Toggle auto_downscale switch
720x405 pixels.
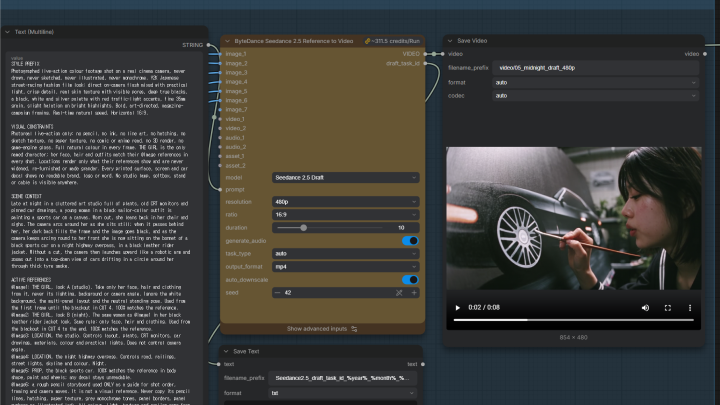tap(410, 280)
